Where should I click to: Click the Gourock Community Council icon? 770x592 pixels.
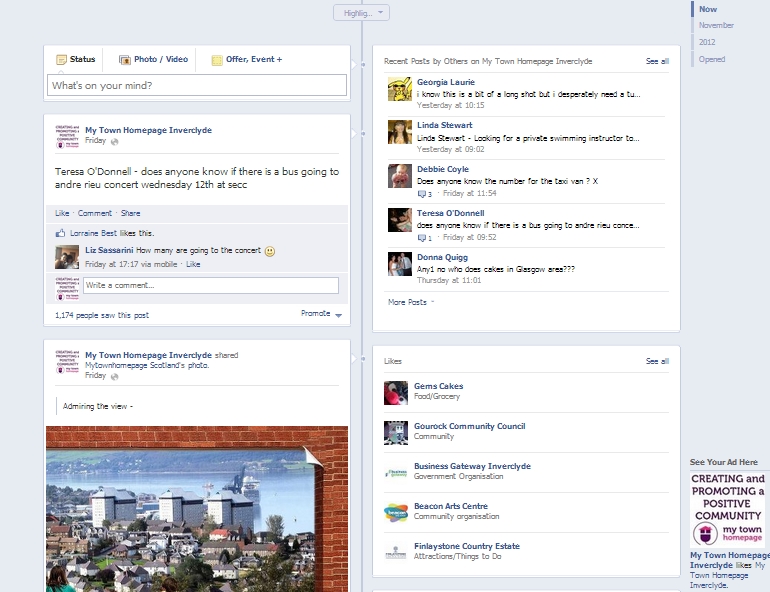click(396, 433)
